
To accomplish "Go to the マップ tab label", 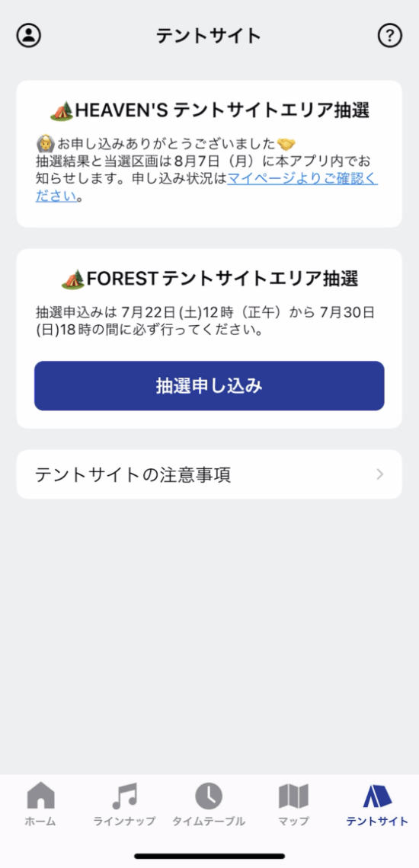I will point(293,821).
